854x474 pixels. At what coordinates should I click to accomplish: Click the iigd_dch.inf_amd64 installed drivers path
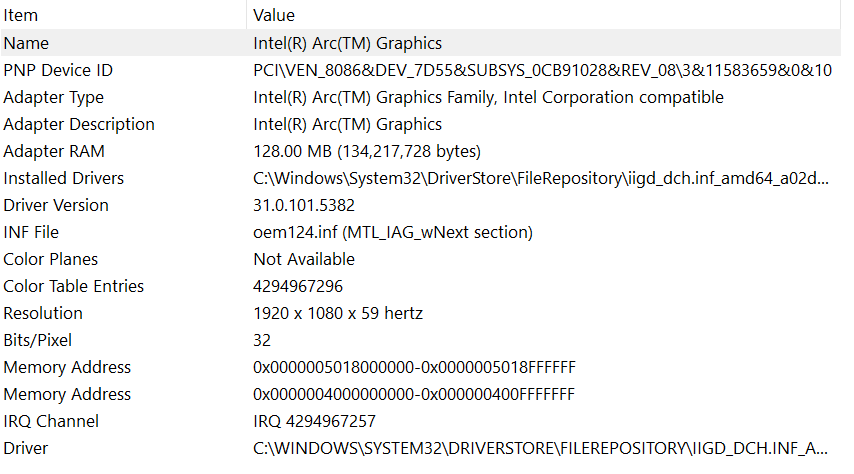(541, 178)
